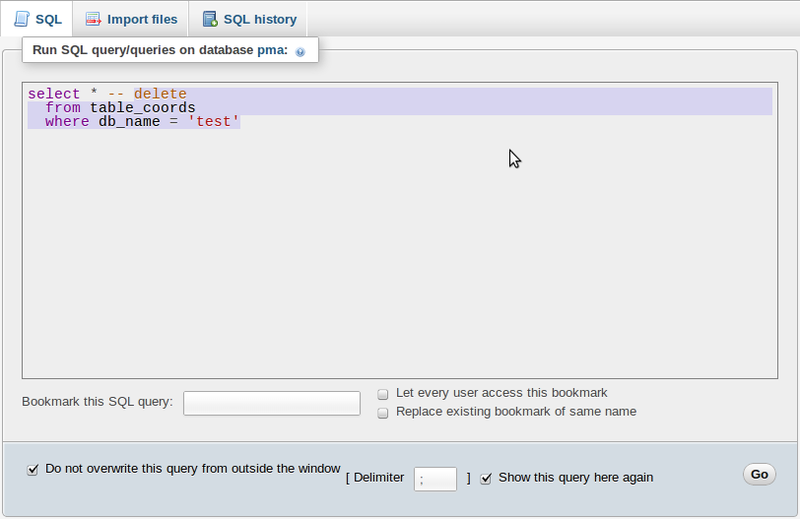Viewport: 800px width, 519px height.
Task: Enable Let every user access this bookmark
Action: [383, 394]
